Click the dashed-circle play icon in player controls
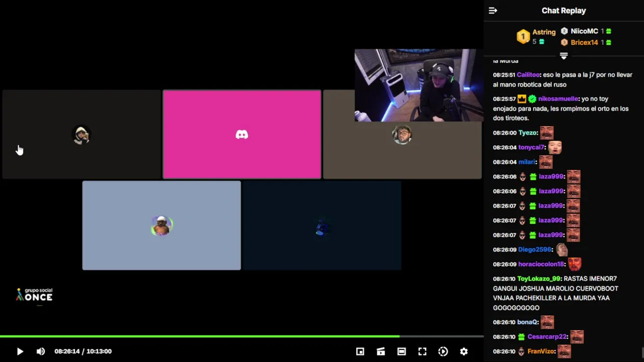The image size is (644, 362). 443,351
